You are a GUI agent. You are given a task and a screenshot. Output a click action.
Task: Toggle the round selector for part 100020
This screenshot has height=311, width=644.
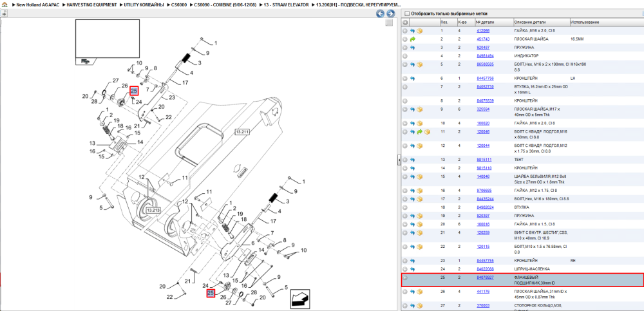405,123
